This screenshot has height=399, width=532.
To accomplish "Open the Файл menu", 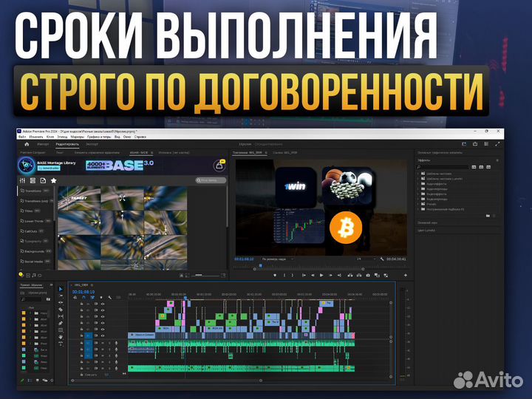I will click(x=22, y=137).
